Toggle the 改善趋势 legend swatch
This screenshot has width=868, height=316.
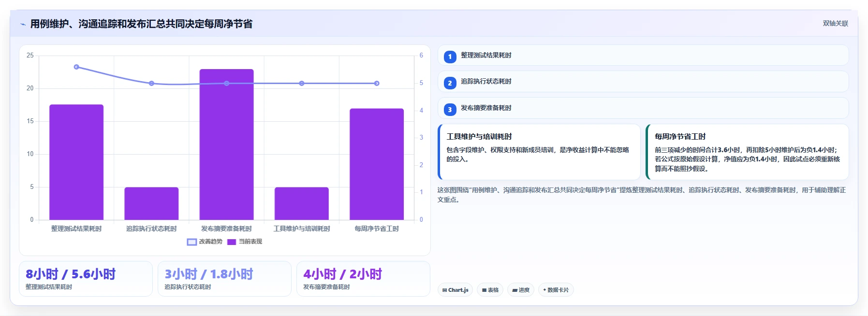click(191, 242)
